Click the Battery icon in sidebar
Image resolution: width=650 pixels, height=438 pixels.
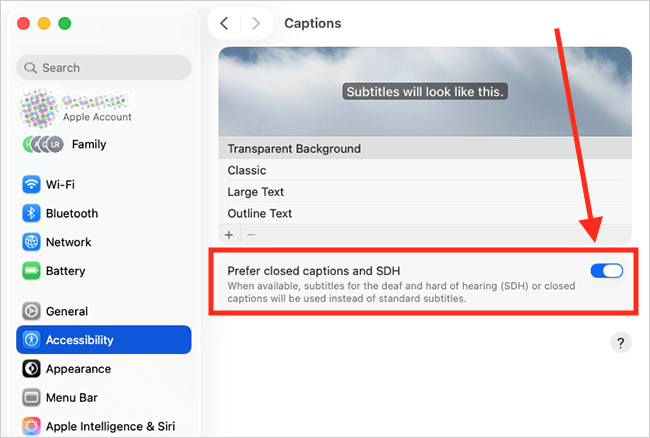tap(31, 271)
